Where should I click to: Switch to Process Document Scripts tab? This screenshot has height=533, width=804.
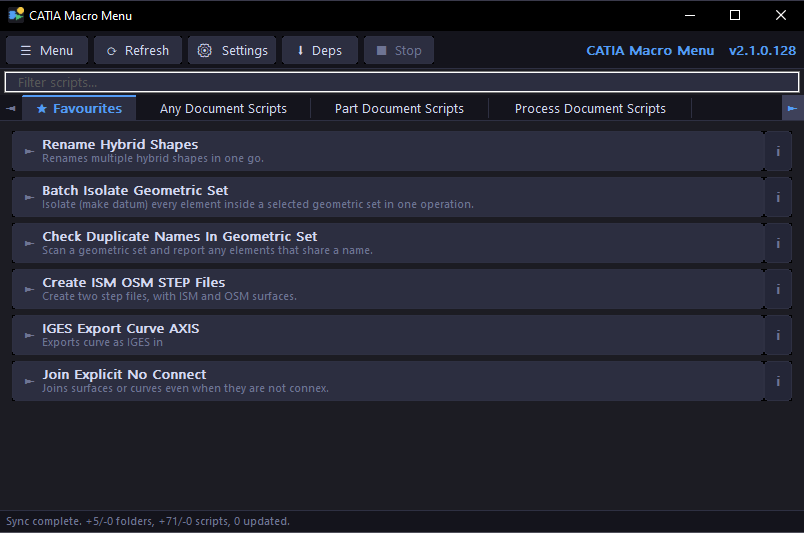[x=590, y=108]
